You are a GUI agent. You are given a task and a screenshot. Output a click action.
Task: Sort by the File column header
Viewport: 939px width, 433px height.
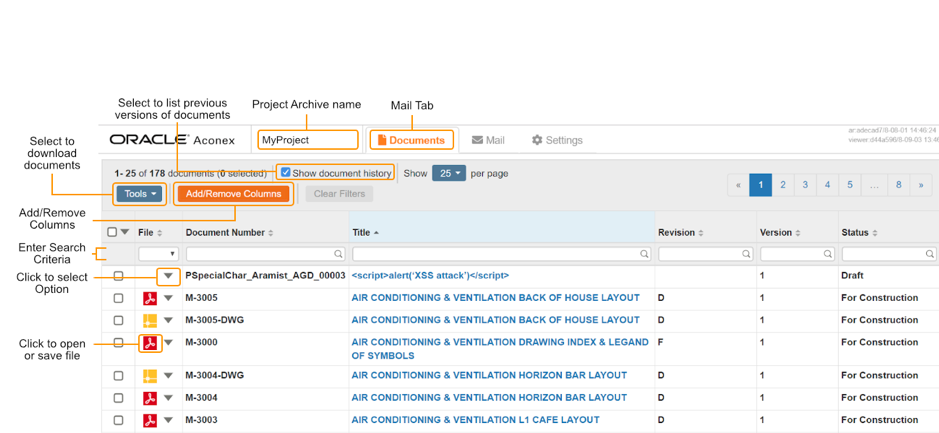(x=150, y=232)
